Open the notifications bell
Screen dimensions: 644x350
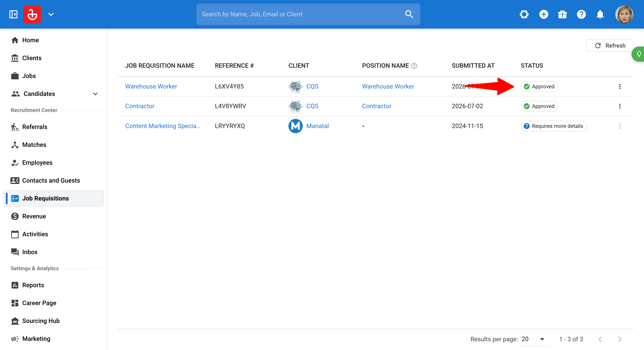tap(600, 14)
